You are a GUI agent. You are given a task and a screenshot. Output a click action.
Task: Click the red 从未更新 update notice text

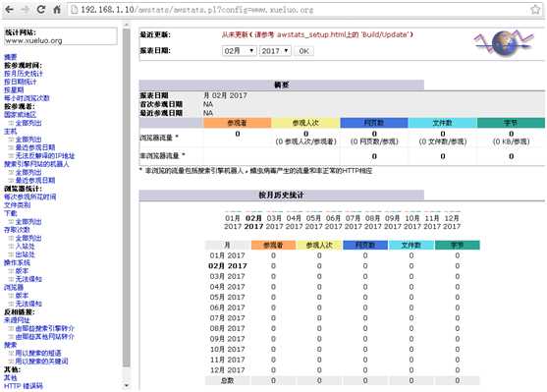(x=317, y=34)
